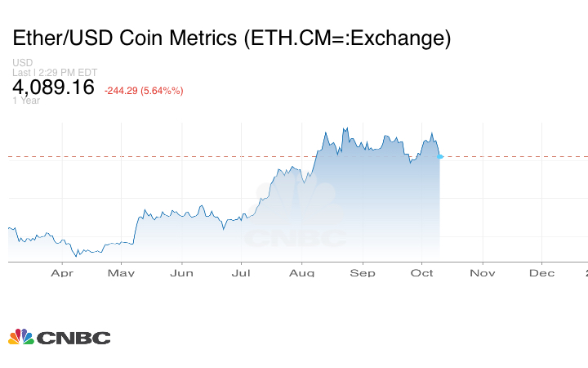Click the blue current-price arrow marker
The width and height of the screenshot is (588, 368).
[441, 156]
